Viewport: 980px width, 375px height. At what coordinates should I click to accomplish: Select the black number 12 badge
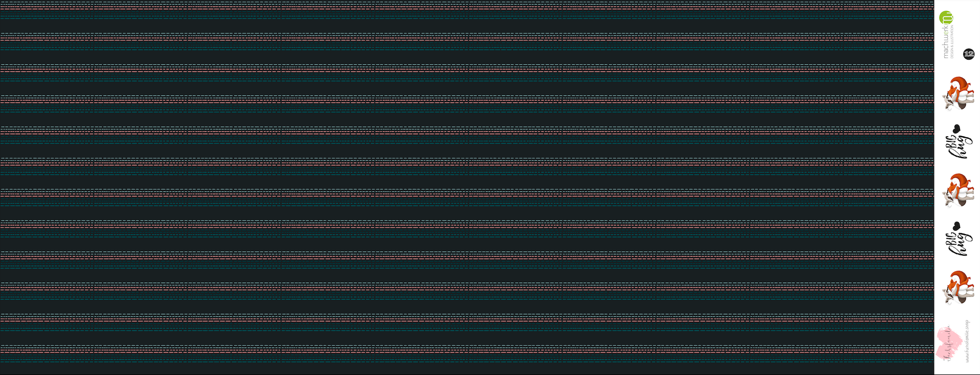tap(968, 54)
